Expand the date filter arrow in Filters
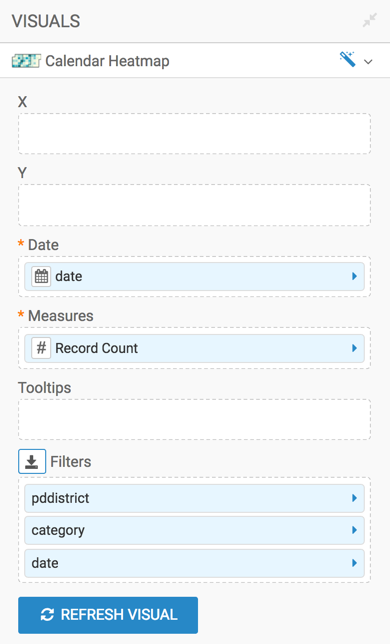390x644 pixels. (x=354, y=563)
